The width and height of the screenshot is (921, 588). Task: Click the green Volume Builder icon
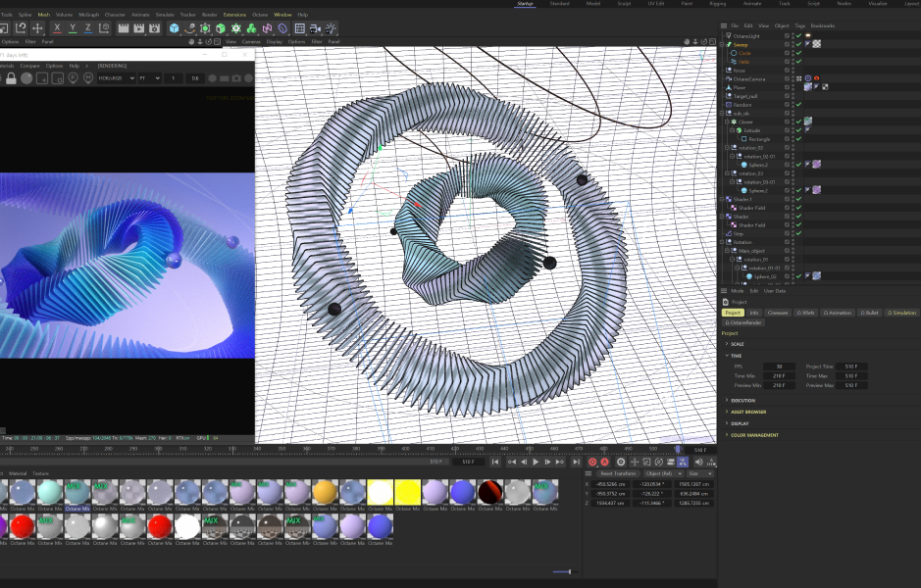(x=251, y=28)
